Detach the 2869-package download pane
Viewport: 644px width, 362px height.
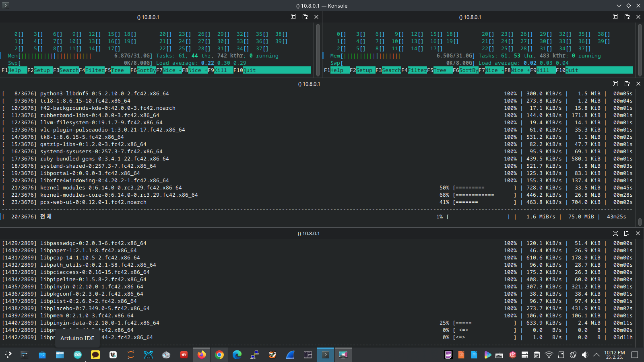[x=627, y=233]
